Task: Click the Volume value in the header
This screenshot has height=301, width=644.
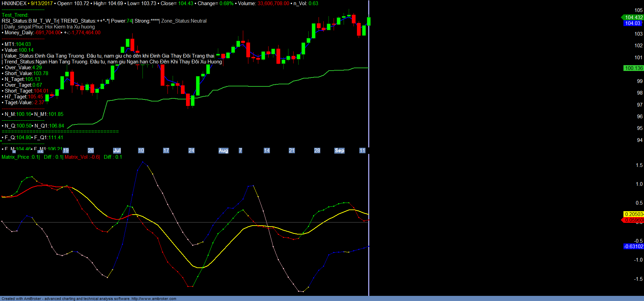Action: pyautogui.click(x=273, y=3)
